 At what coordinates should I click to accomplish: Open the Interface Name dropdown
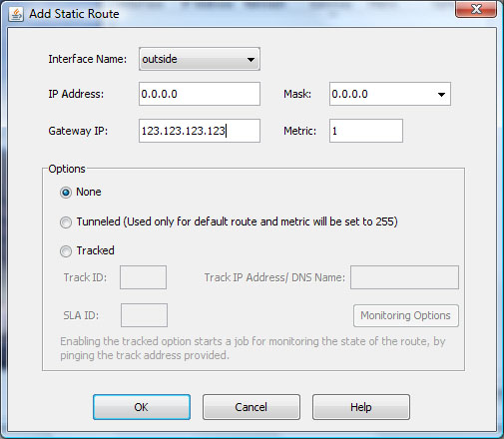(x=200, y=59)
